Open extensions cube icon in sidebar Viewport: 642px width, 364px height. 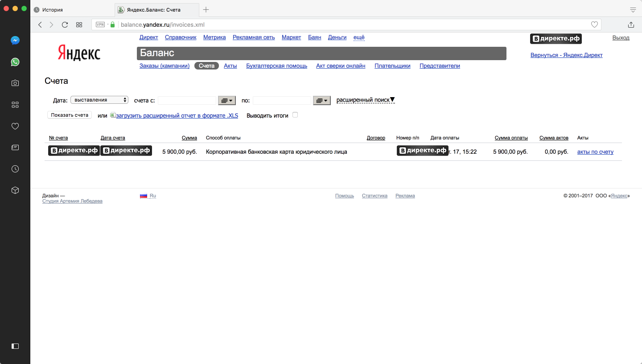[15, 190]
